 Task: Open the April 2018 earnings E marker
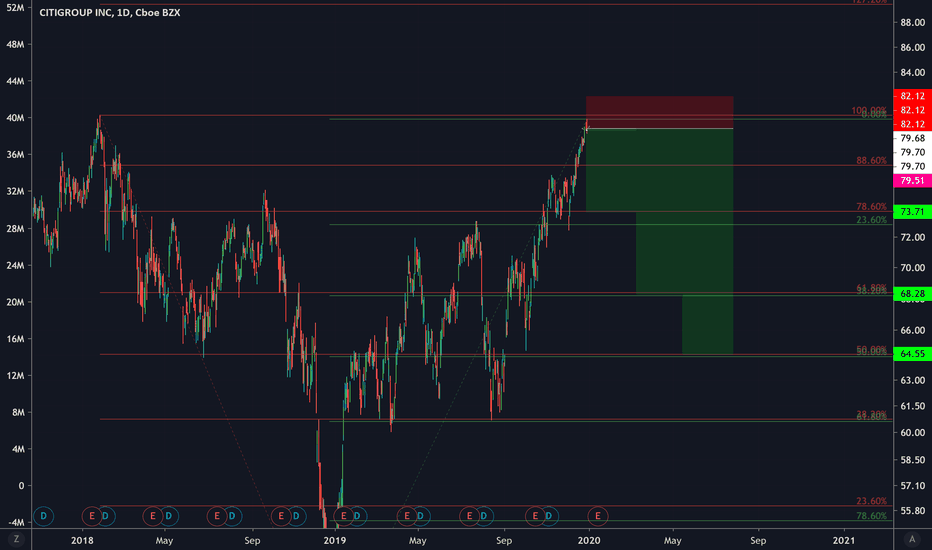click(x=153, y=516)
